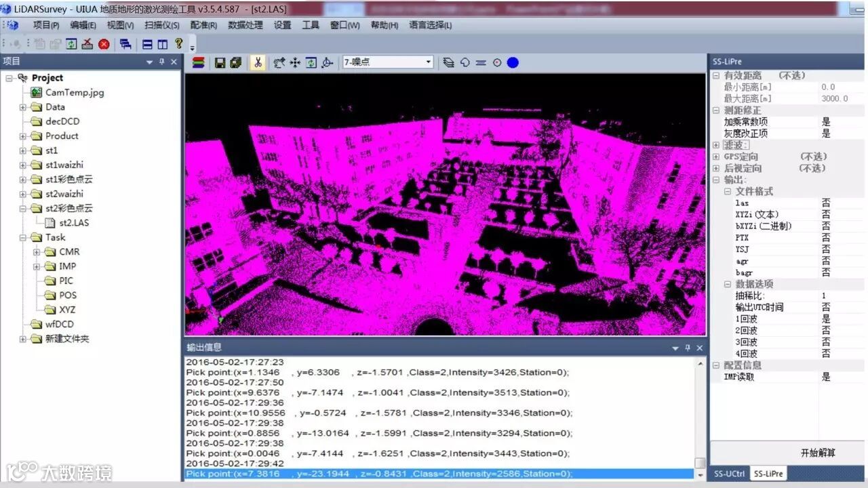This screenshot has height=488, width=868.
Task: Click the rotate axis view icon
Action: tap(327, 62)
